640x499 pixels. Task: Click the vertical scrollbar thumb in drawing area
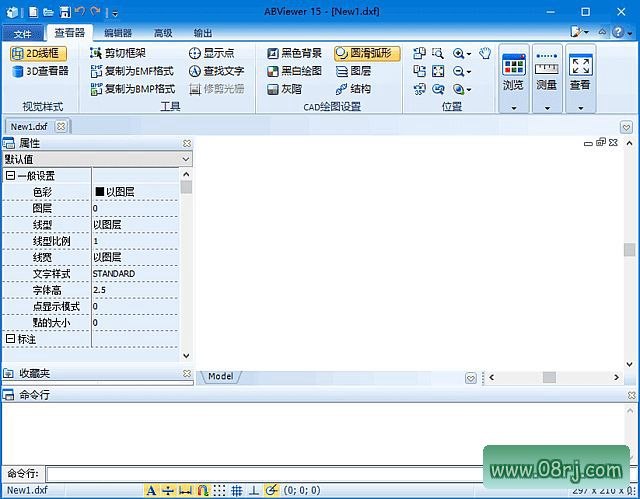point(629,249)
